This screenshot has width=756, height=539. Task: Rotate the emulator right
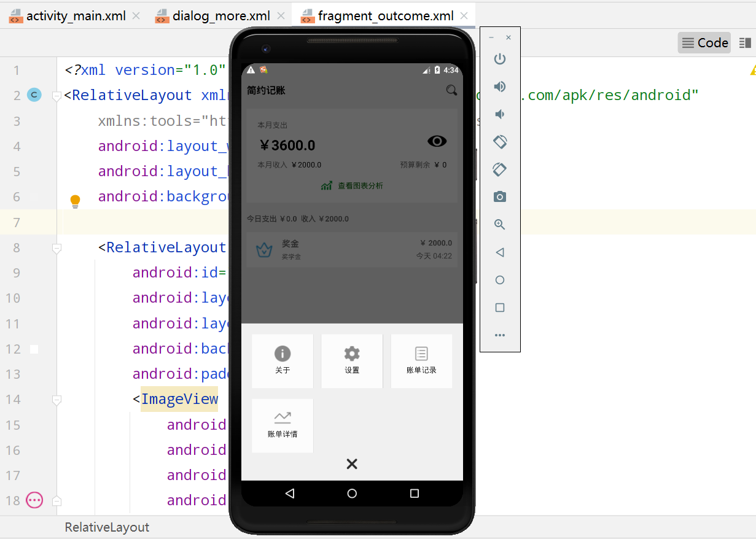(x=500, y=169)
